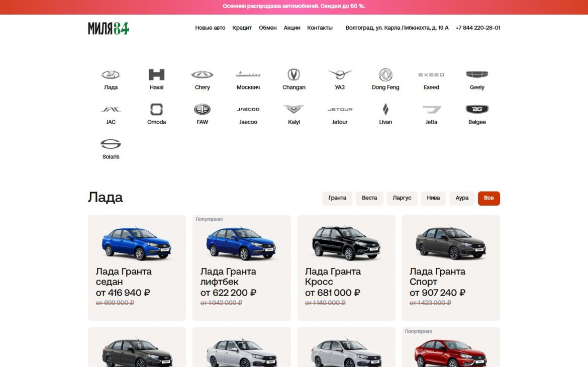The image size is (588, 367).
Task: Open the Лада Гранта седан title
Action: click(124, 277)
